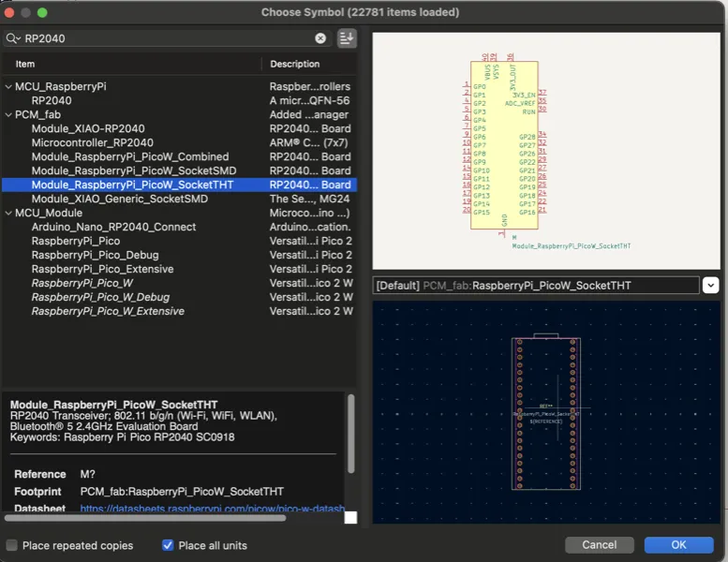Open the footprint selection dropdown
Image resolution: width=728 pixels, height=562 pixels.
click(x=710, y=286)
